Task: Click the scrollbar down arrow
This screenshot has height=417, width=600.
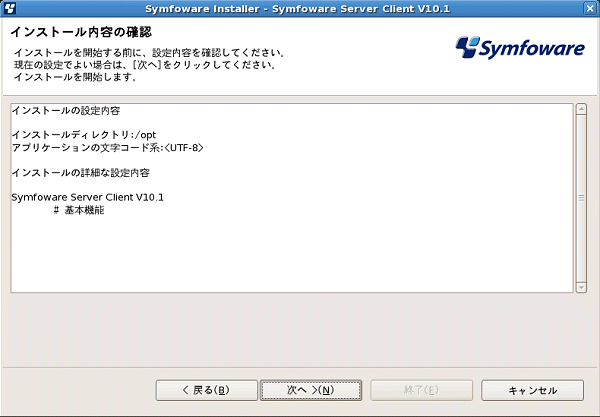Action: 581,287
